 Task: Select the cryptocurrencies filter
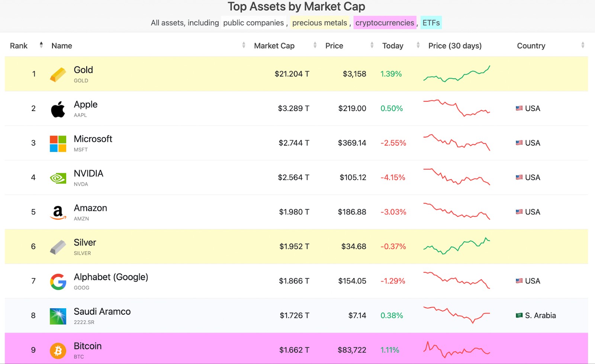[x=385, y=23]
